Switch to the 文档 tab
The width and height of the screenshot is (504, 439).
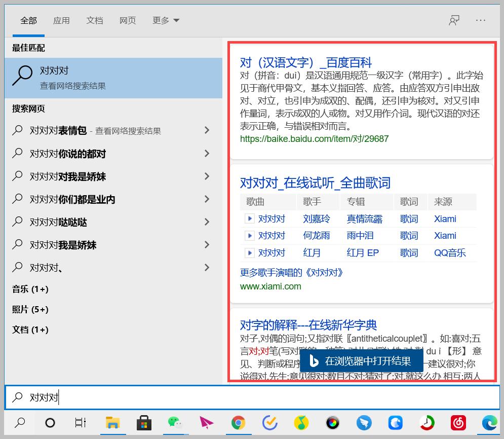[95, 20]
